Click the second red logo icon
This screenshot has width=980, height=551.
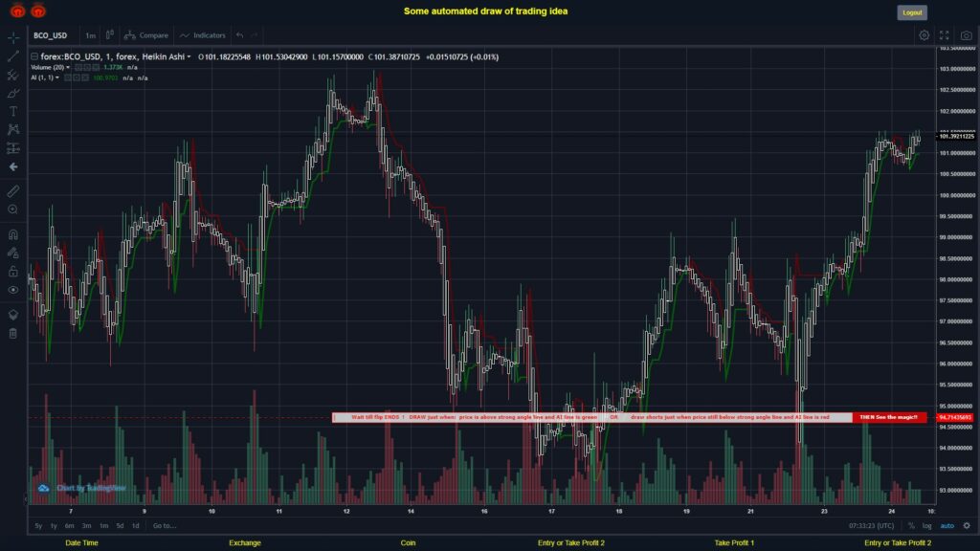pyautogui.click(x=38, y=11)
